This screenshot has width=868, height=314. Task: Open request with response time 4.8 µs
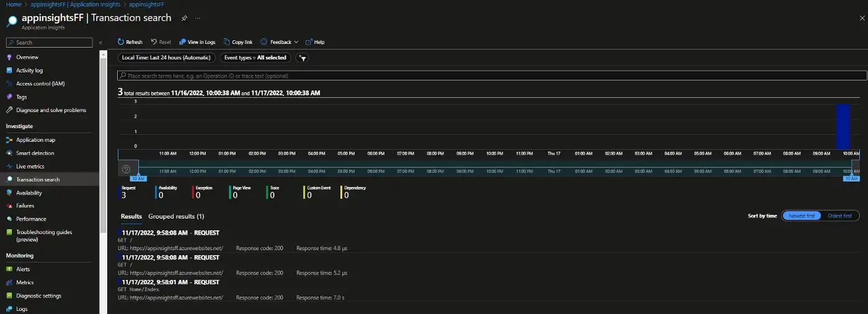click(x=489, y=240)
